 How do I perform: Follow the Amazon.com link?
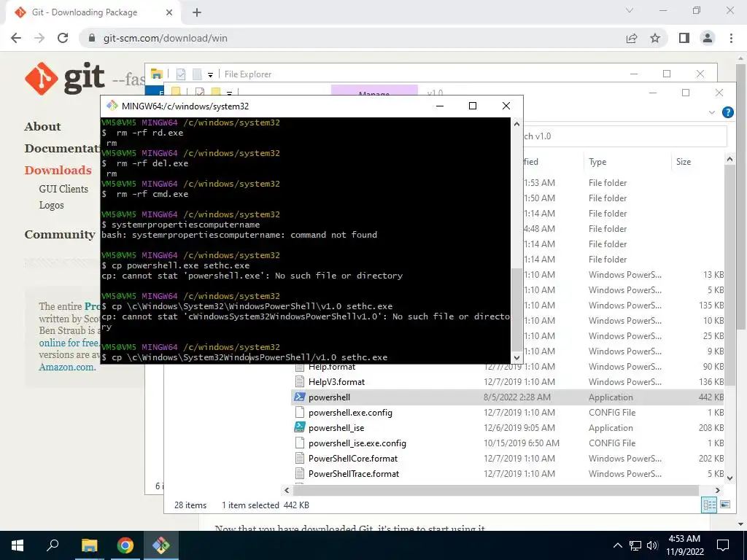(x=67, y=367)
